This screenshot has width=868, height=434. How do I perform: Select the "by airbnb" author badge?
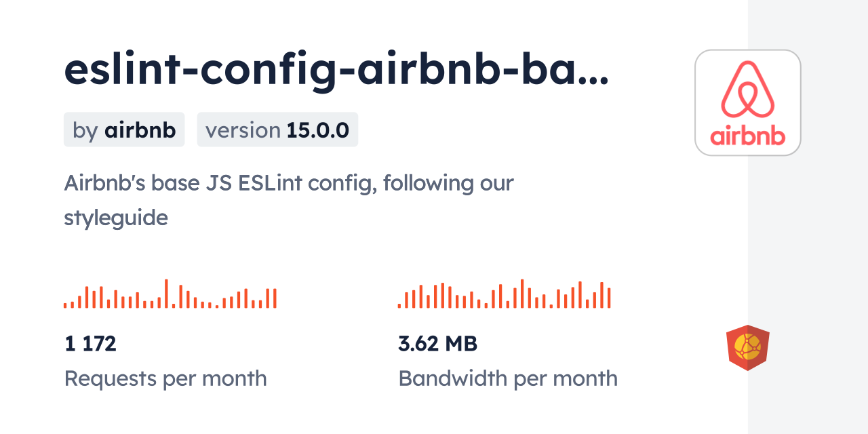click(124, 130)
